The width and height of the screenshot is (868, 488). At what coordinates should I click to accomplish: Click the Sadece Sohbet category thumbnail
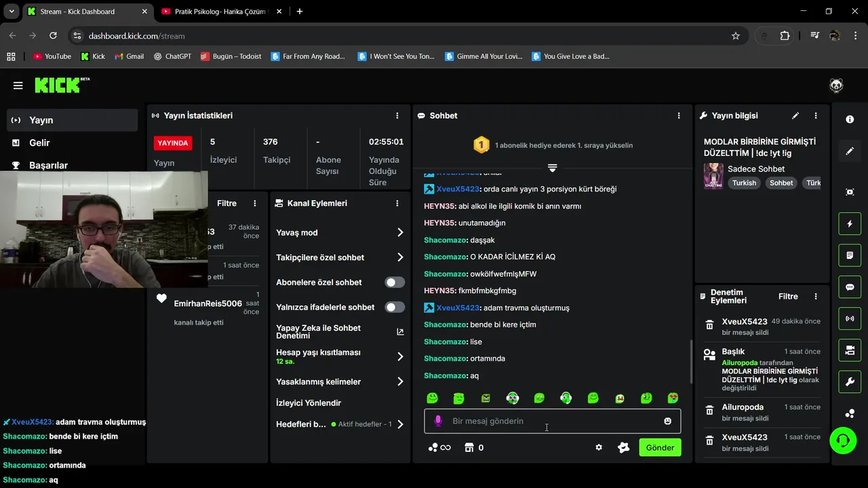coord(713,176)
